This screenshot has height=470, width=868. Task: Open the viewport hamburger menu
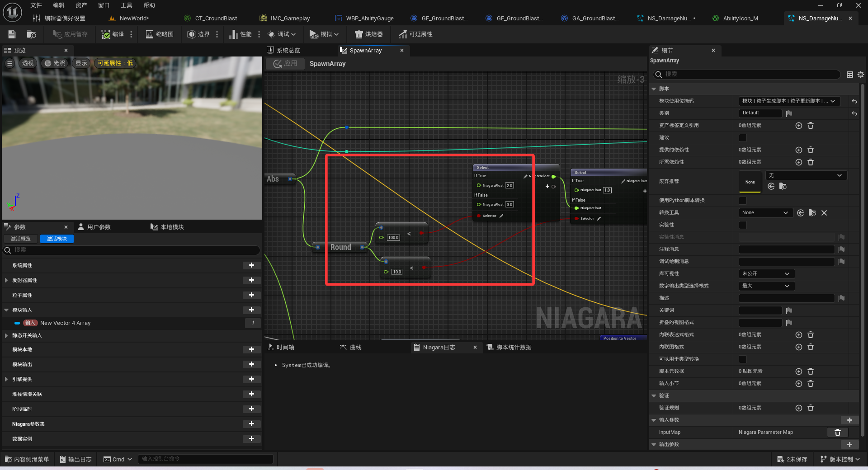(9, 63)
